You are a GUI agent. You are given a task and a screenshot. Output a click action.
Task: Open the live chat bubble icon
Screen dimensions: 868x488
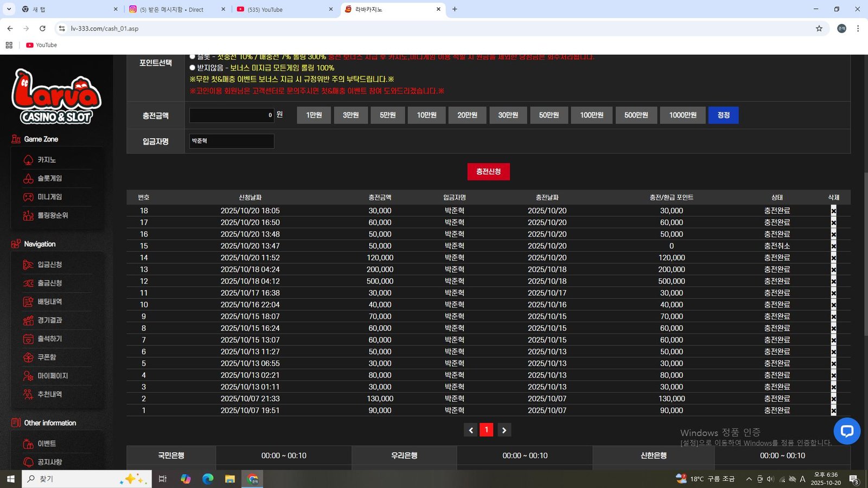tap(846, 431)
